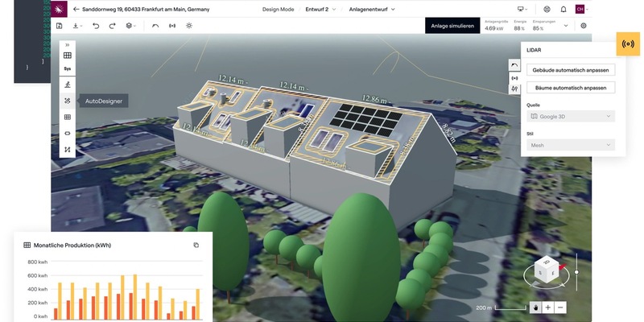Select the wiring connection tool at the sidebar bottom
Screen dimensions: 644x322
pos(68,150)
